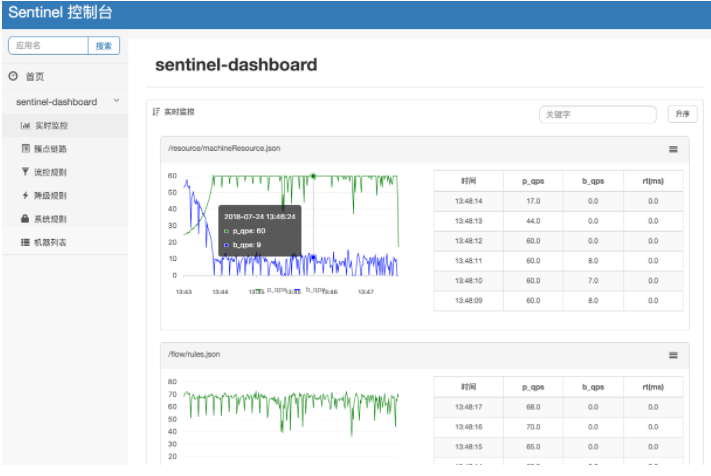
Task: Toggle the b_qps legend entry in first chart
Action: pos(309,290)
